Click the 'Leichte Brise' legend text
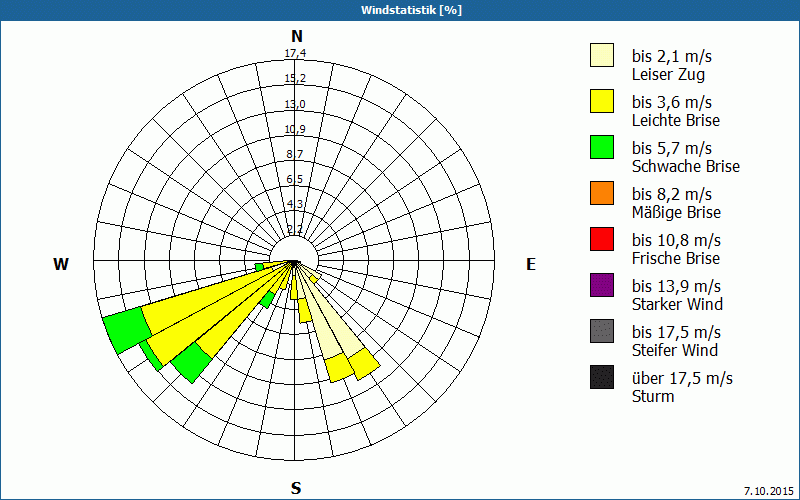The width and height of the screenshot is (800, 500). pos(676,120)
